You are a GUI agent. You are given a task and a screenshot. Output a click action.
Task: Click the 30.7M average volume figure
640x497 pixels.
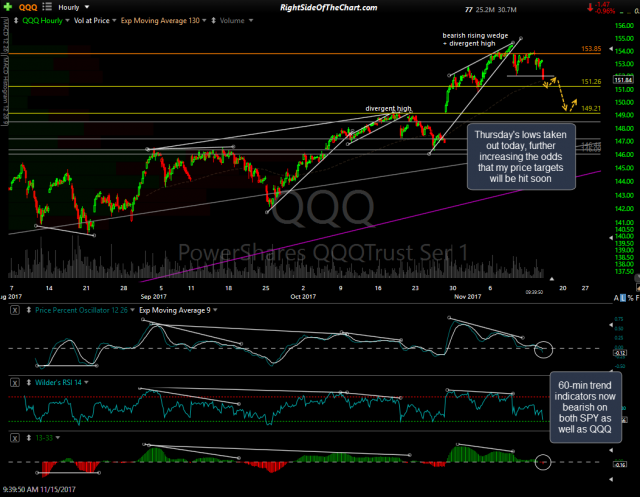tap(507, 9)
